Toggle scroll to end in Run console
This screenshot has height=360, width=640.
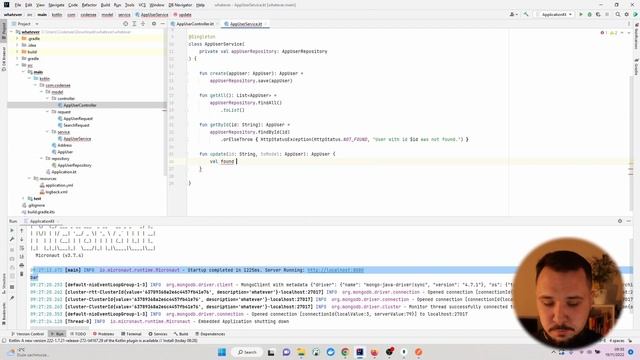[x=22, y=257]
